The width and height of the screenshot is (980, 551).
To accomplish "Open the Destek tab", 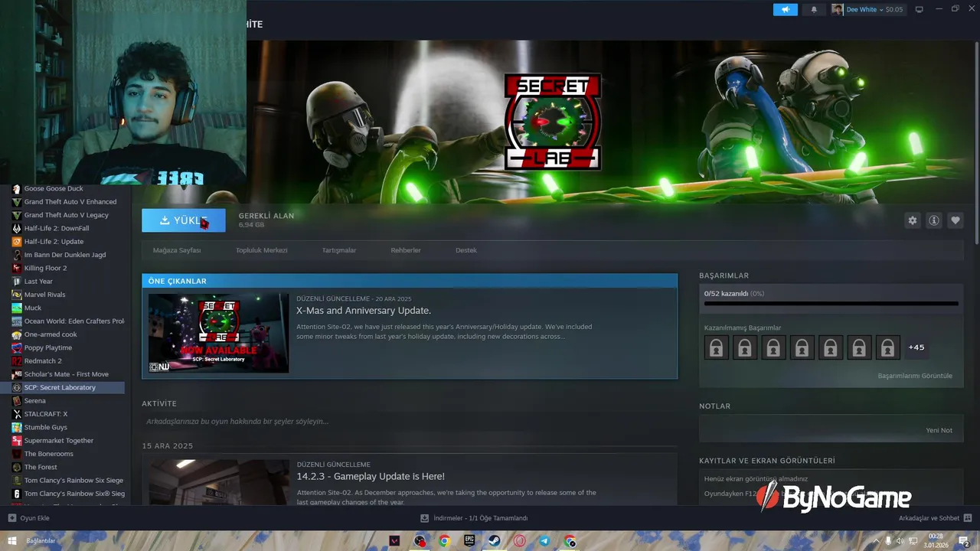I will click(466, 250).
